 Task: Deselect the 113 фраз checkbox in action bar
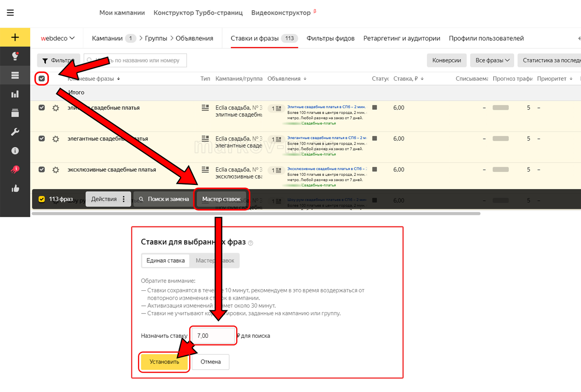42,199
